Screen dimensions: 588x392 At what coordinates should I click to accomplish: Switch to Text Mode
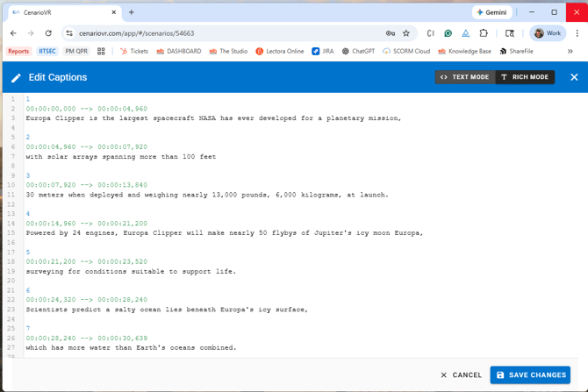464,77
